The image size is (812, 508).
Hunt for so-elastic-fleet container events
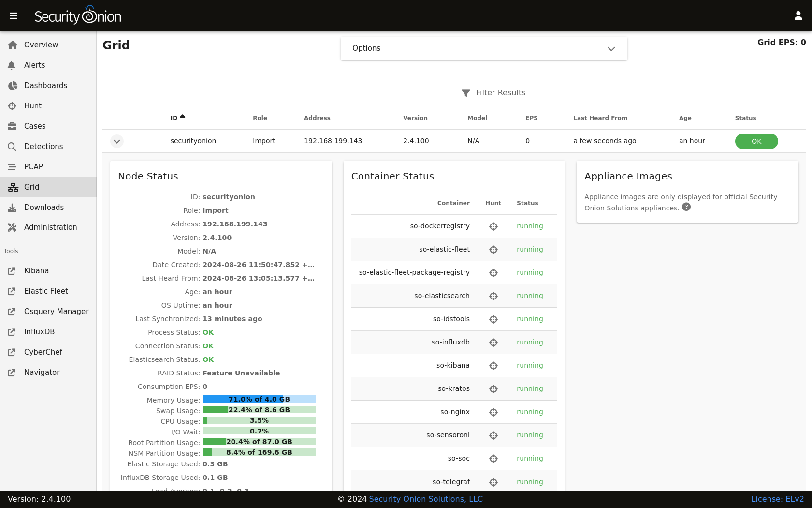(x=493, y=250)
